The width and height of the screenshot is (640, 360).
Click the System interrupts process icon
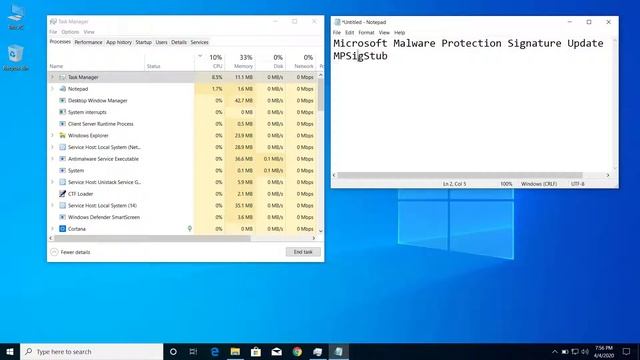[x=62, y=112]
